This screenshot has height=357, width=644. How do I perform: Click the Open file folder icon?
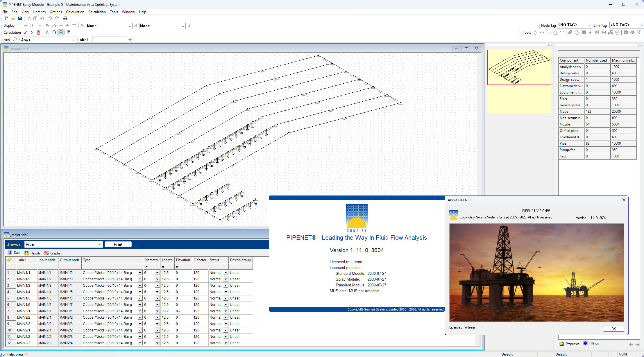coord(13,18)
